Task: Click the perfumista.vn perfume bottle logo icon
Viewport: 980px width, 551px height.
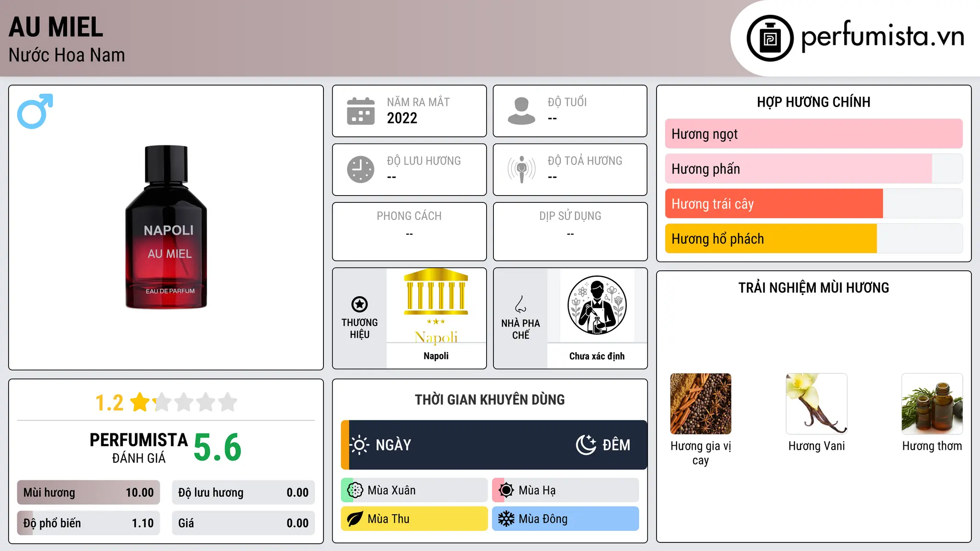Action: (770, 38)
